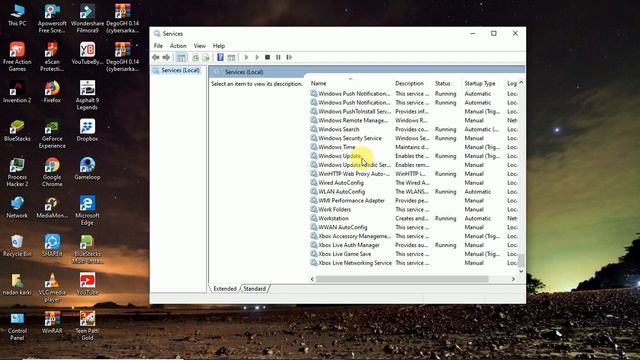Click the Firefox desktop icon

coord(52,92)
